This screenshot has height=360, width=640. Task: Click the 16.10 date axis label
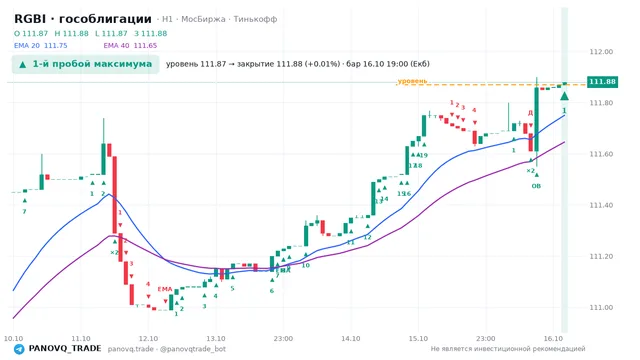[x=553, y=338]
